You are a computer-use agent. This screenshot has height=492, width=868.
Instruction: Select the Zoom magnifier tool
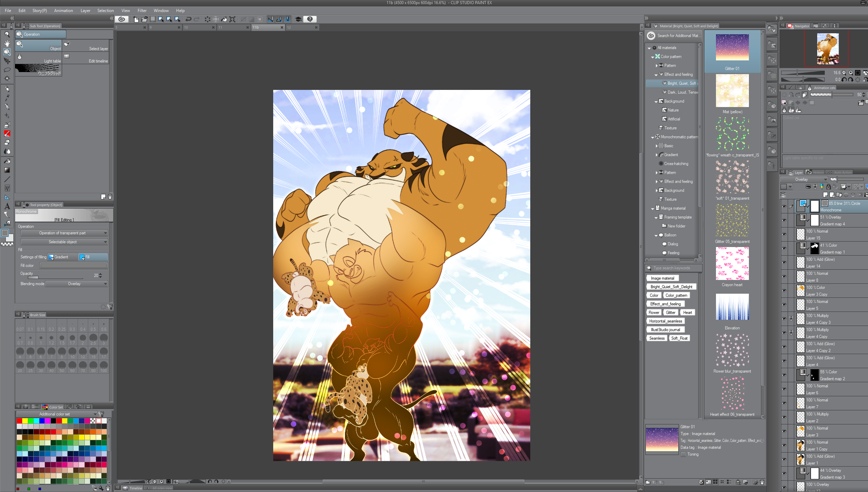coord(7,34)
